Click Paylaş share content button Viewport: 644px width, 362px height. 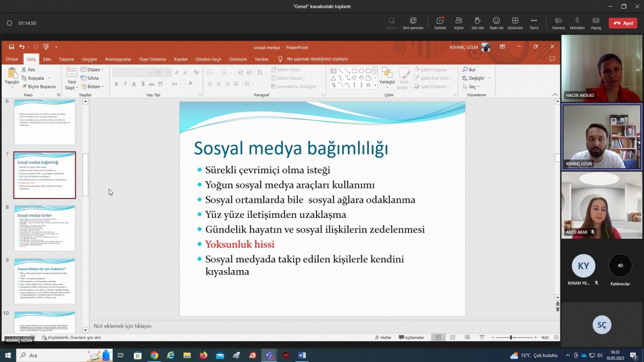tap(596, 23)
